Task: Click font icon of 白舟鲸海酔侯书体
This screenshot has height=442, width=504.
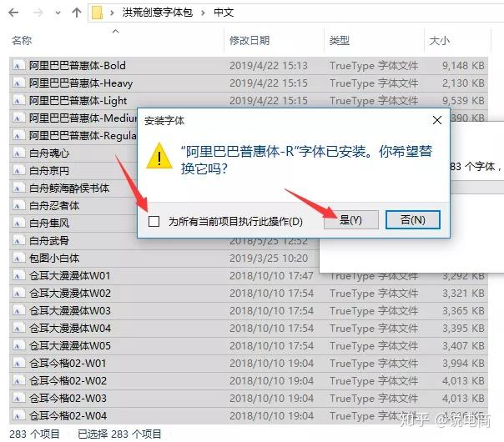Action: click(18, 188)
